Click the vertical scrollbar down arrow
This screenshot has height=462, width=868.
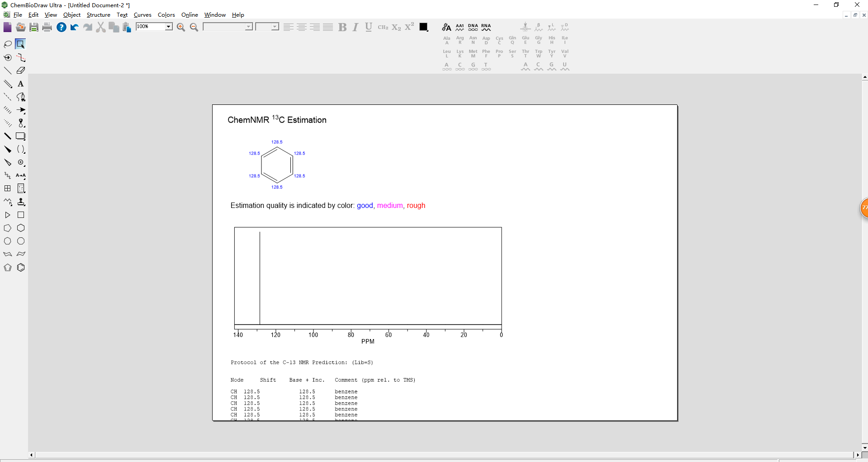coord(864,448)
